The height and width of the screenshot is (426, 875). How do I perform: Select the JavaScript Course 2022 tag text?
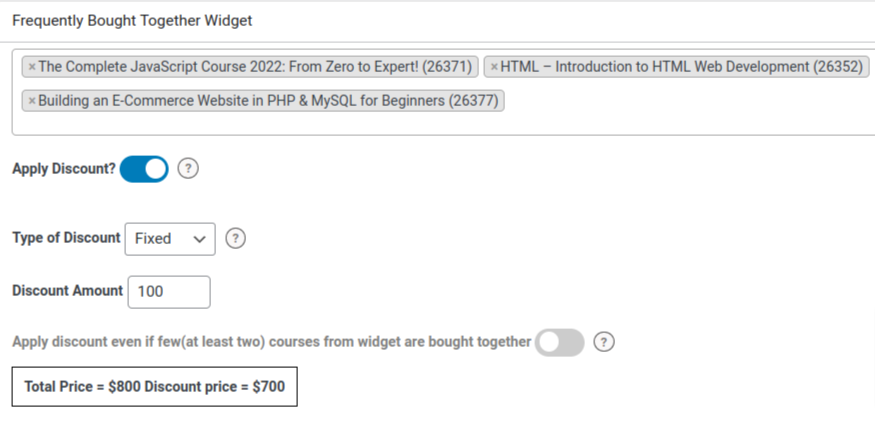point(255,67)
